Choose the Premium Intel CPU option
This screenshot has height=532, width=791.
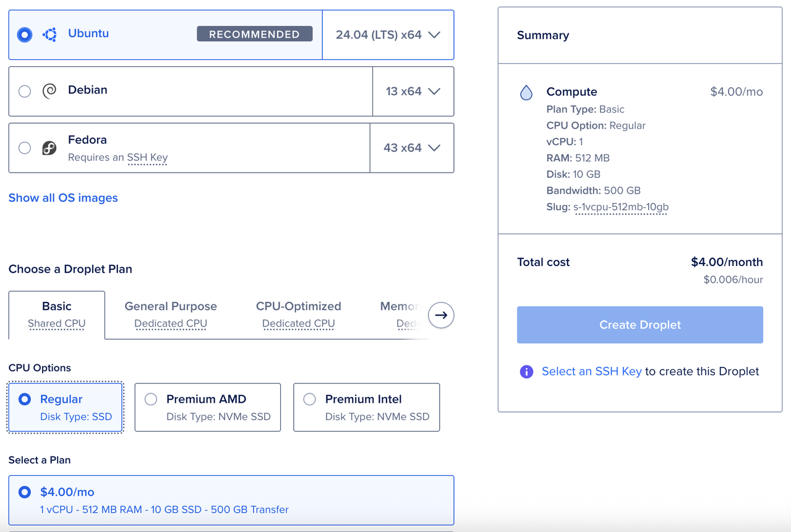[367, 407]
